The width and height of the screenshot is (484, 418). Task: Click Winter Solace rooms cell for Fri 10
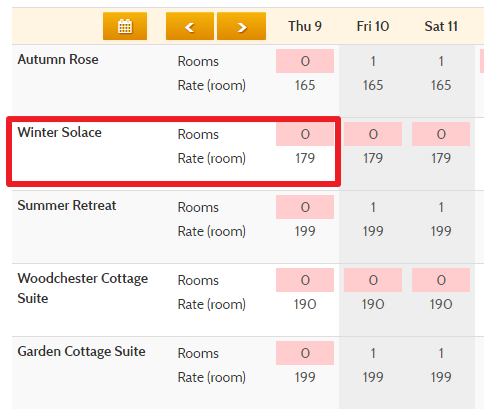373,134
